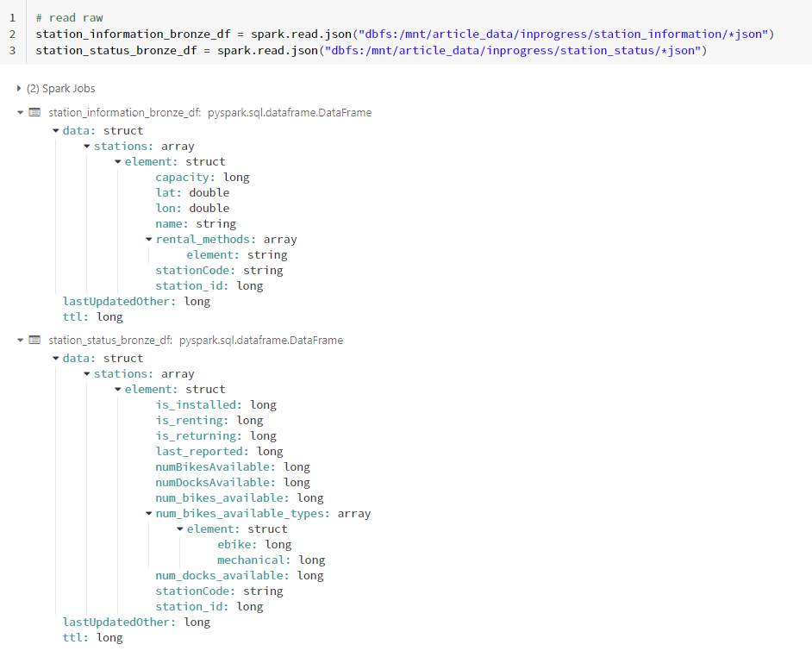Collapse data struct under station_status_bronze_df

(x=56, y=359)
